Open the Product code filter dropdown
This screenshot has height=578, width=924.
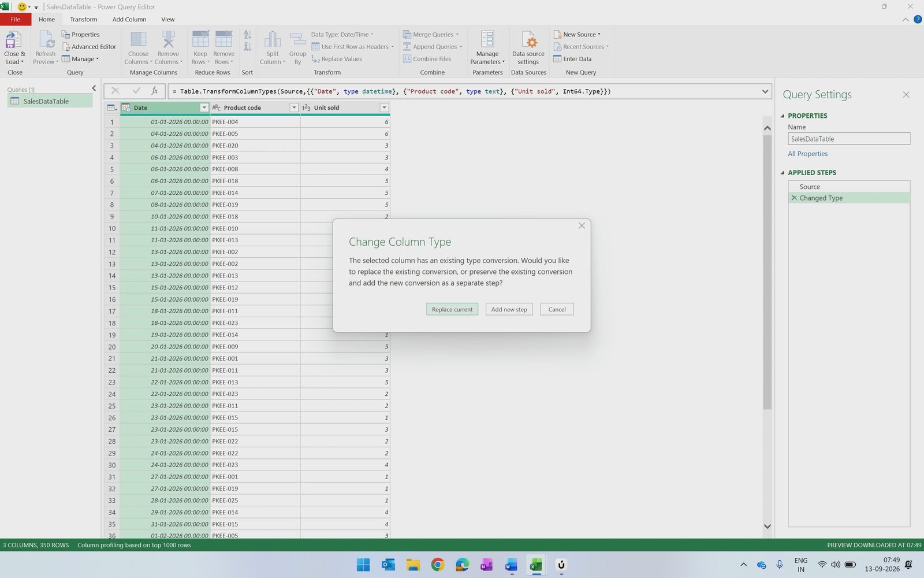coord(294,108)
